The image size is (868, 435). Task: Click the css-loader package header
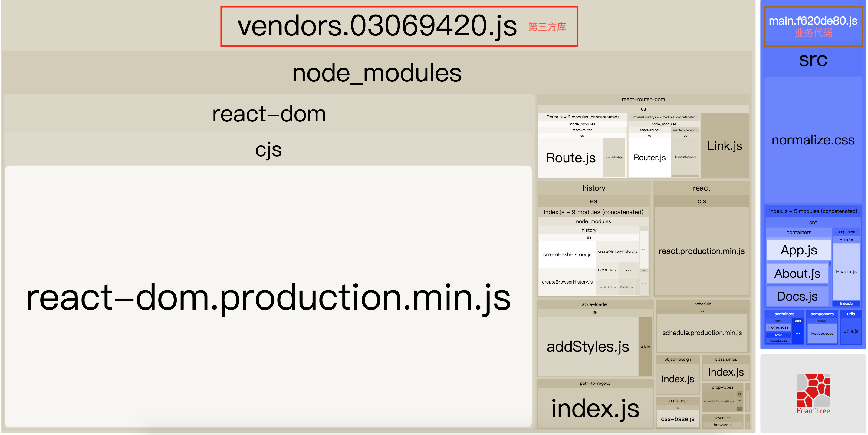(x=677, y=401)
